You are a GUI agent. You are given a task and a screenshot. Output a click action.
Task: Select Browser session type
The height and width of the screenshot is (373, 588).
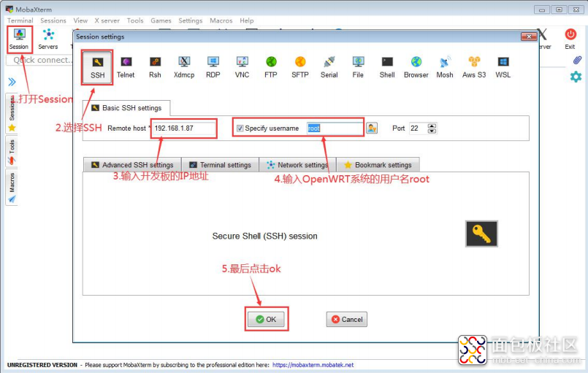pyautogui.click(x=416, y=67)
